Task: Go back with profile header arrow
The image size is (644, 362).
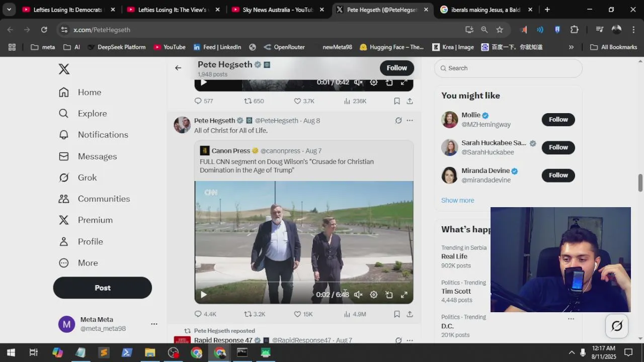Action: pos(178,68)
